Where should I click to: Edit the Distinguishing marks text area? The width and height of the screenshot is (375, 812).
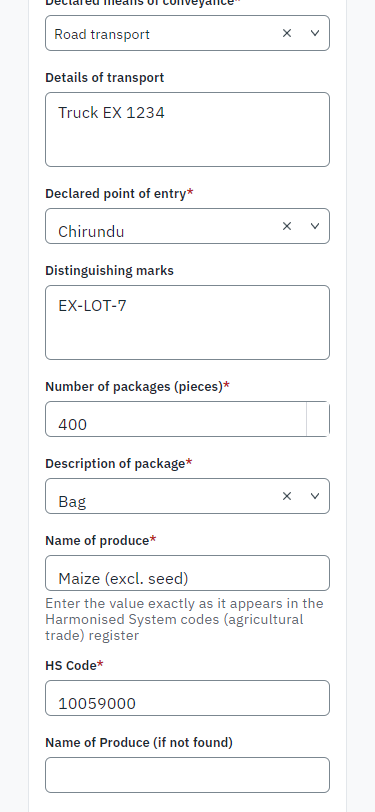[x=188, y=323]
